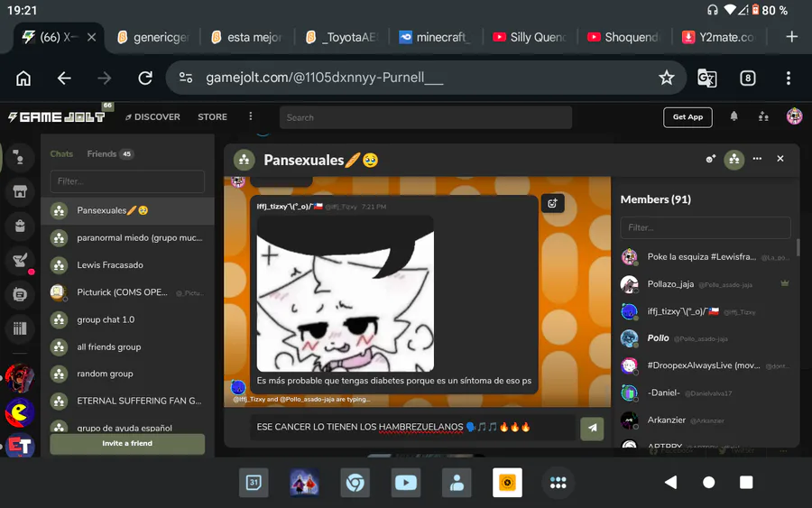
Task: Open the shop icon in left sidebar
Action: pos(20,191)
